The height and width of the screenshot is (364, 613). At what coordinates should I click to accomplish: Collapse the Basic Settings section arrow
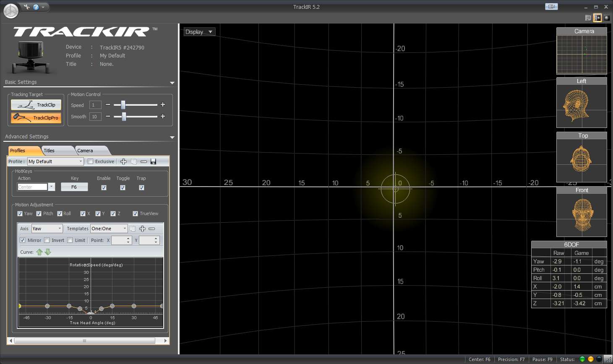172,83
